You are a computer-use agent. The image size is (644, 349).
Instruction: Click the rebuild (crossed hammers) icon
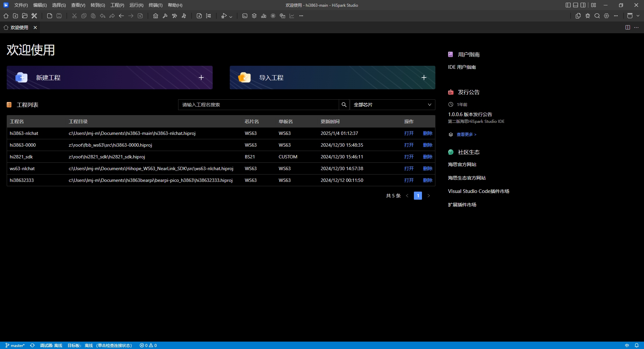pos(174,16)
